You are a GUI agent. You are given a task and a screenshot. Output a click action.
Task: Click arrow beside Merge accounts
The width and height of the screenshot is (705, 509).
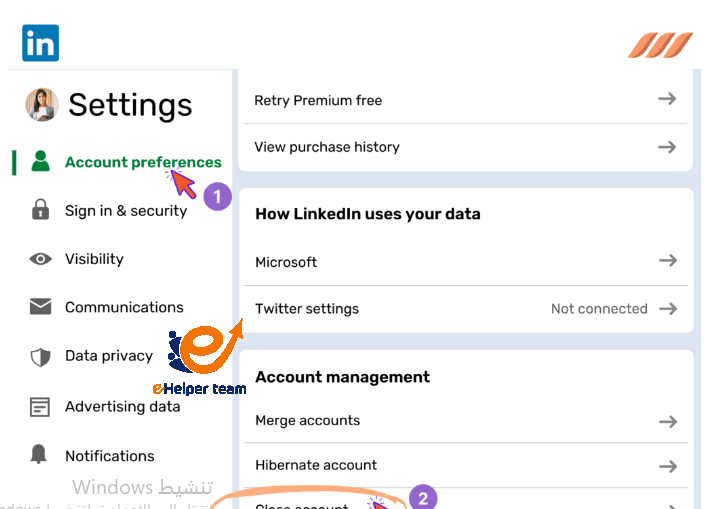[668, 422]
